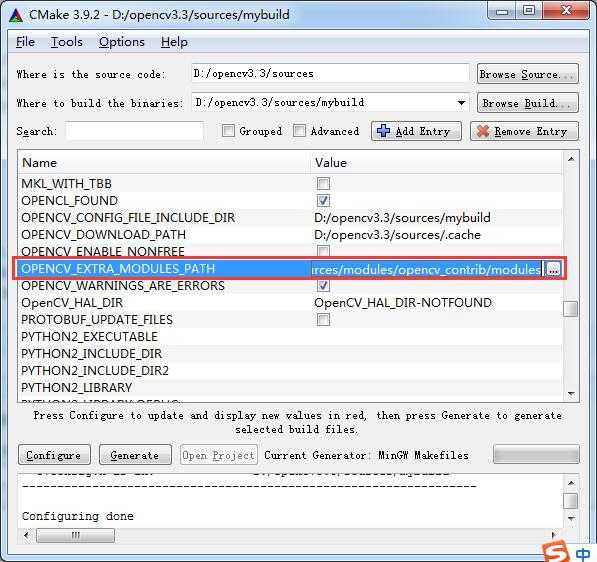Click the Value column header

point(437,163)
